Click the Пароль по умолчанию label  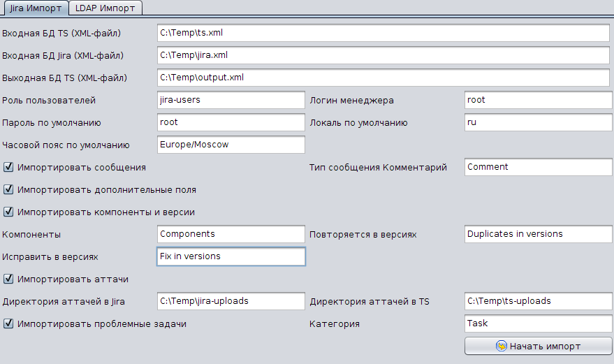point(52,123)
